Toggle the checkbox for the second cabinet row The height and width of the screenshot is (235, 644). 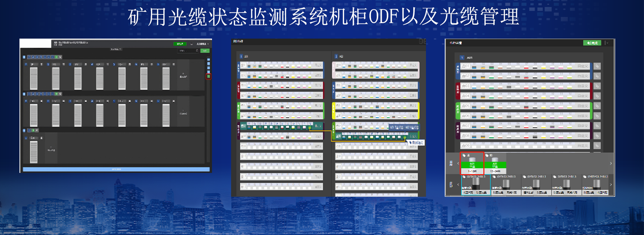click(x=24, y=94)
